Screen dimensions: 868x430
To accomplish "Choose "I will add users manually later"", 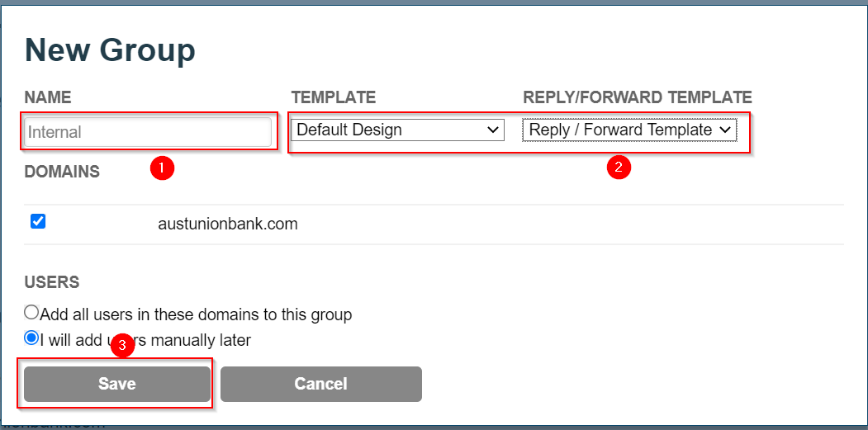I will tap(31, 338).
